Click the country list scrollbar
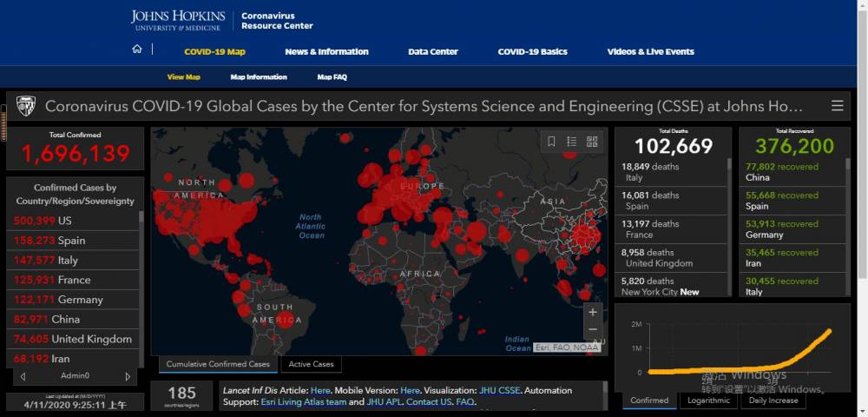868x417 pixels. click(x=141, y=288)
